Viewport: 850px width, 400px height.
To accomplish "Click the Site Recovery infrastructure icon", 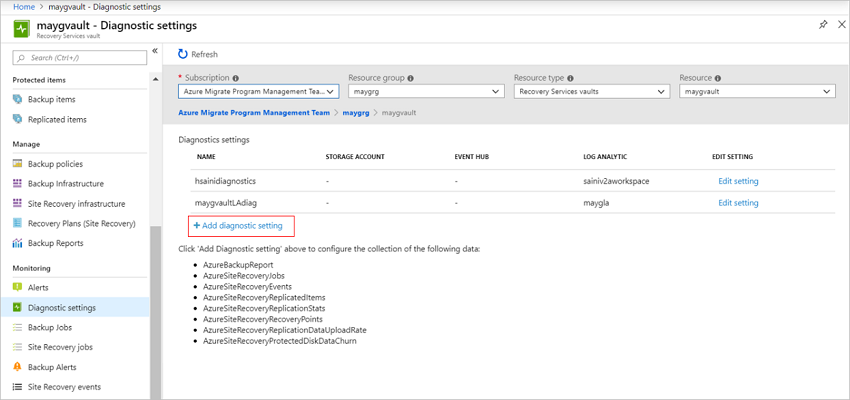I will click(17, 204).
